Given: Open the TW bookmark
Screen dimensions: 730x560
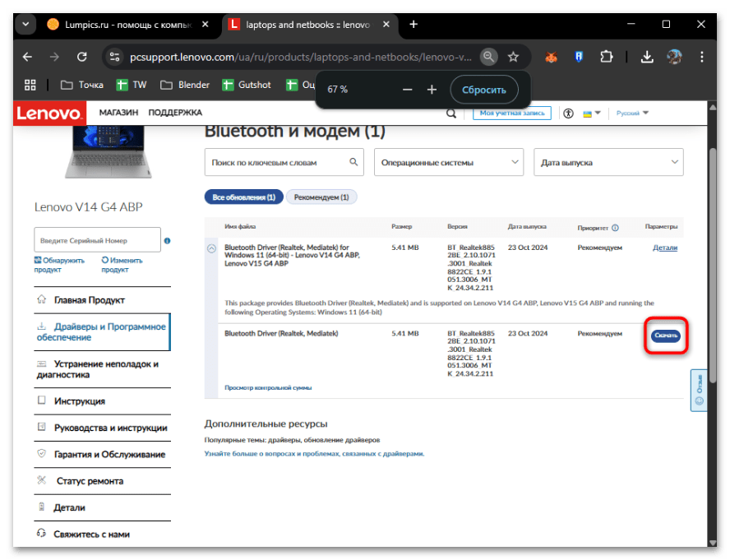Looking at the screenshot, I should pyautogui.click(x=132, y=85).
